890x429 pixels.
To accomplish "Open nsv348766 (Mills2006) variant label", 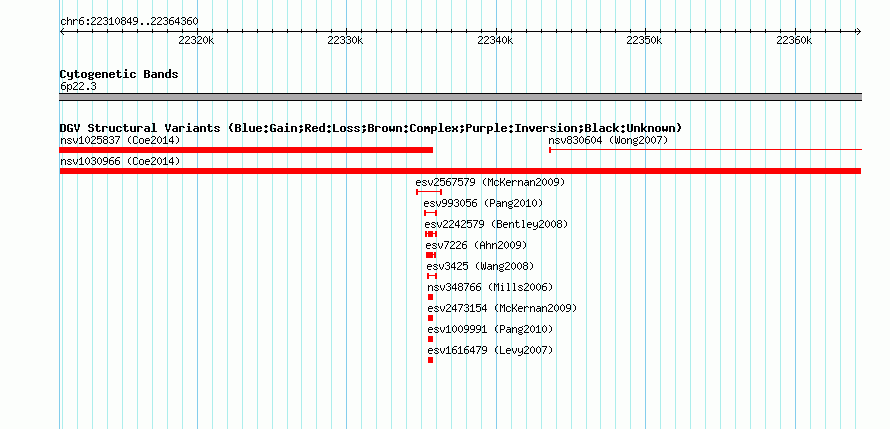I will [x=490, y=287].
